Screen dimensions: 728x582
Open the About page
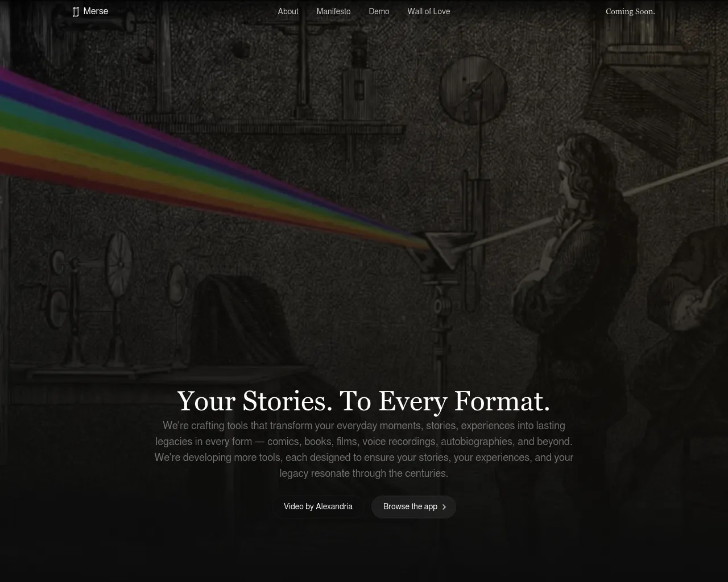[288, 11]
